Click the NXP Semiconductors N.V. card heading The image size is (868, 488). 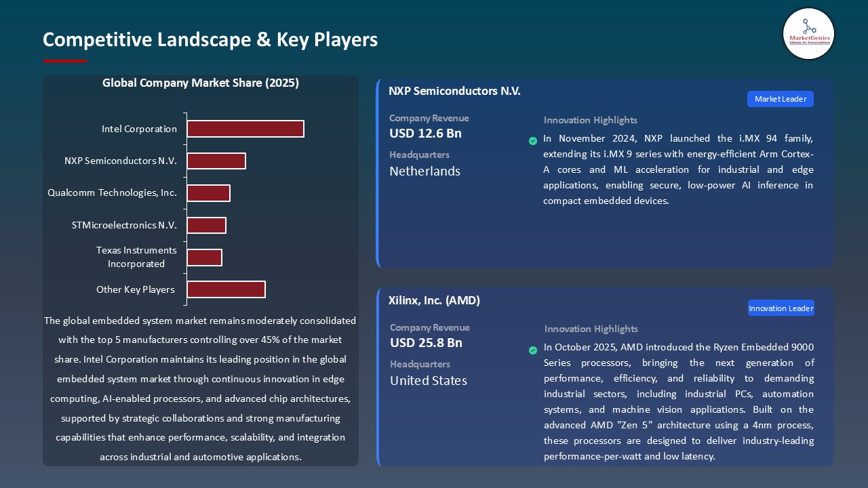[454, 91]
